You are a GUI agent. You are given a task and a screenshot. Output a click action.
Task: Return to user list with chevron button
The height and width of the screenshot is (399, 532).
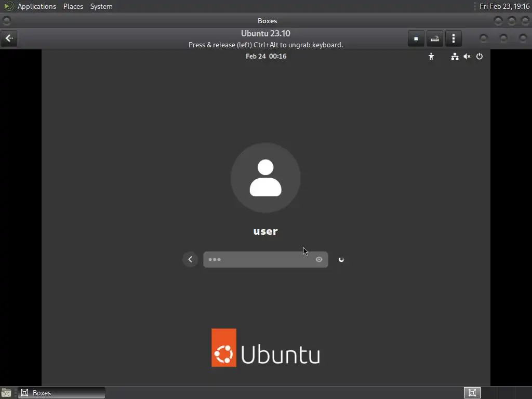pyautogui.click(x=190, y=260)
